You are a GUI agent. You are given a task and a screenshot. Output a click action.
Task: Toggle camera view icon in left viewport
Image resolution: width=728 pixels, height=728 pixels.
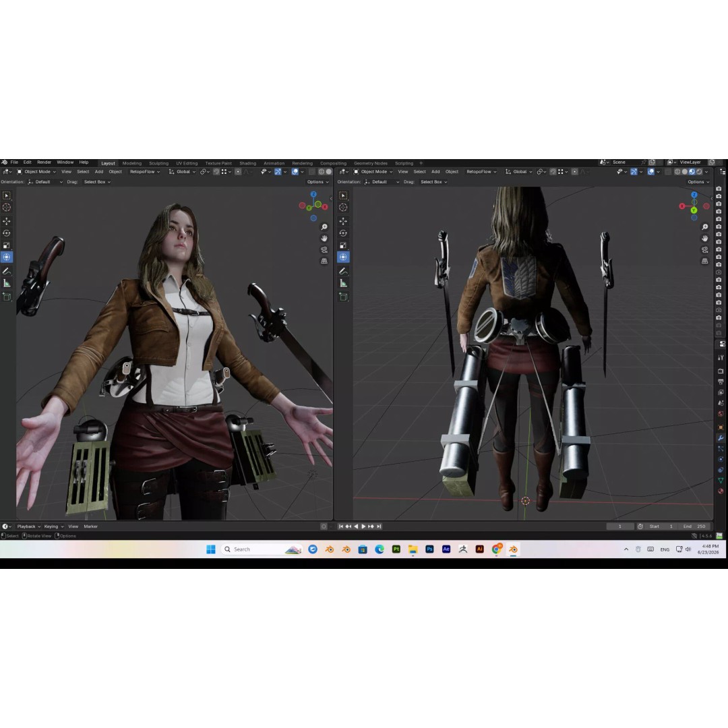point(324,250)
